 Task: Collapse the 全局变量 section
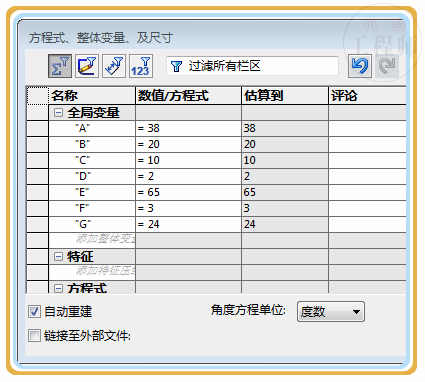[58, 113]
